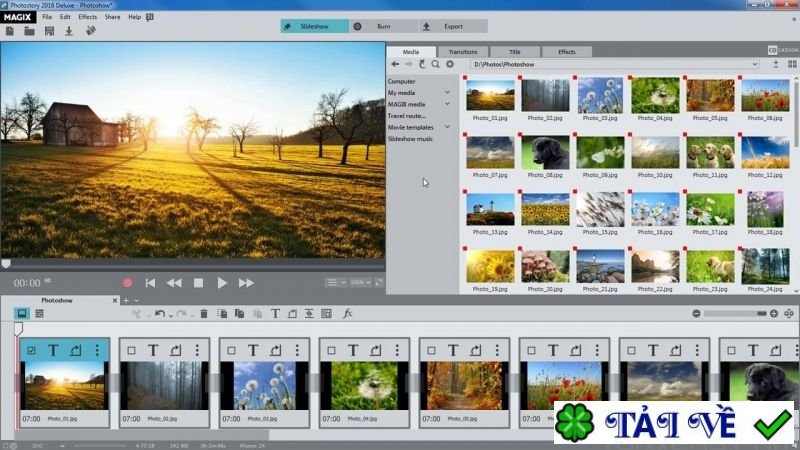Switch to the Transitions tab
800x450 pixels.
pyautogui.click(x=463, y=51)
